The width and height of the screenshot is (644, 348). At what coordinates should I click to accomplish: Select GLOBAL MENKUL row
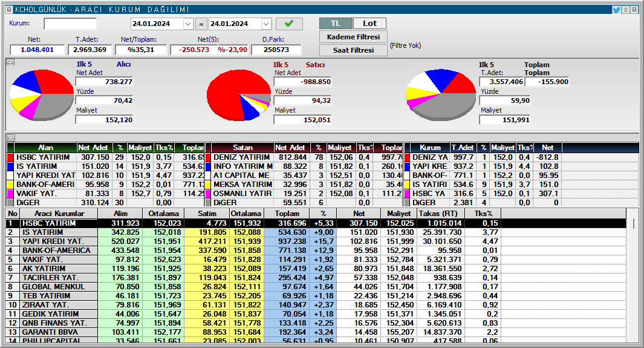coord(316,286)
